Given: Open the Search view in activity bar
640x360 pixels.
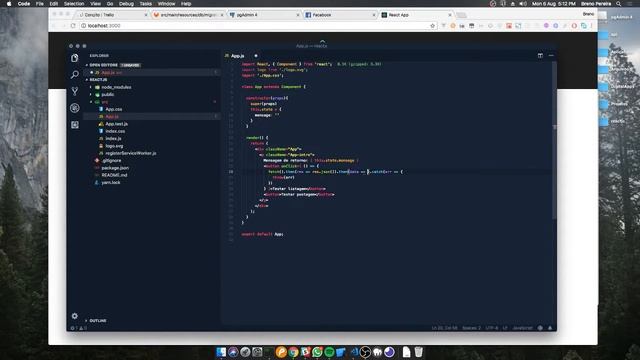Looking at the screenshot, I should (x=75, y=75).
